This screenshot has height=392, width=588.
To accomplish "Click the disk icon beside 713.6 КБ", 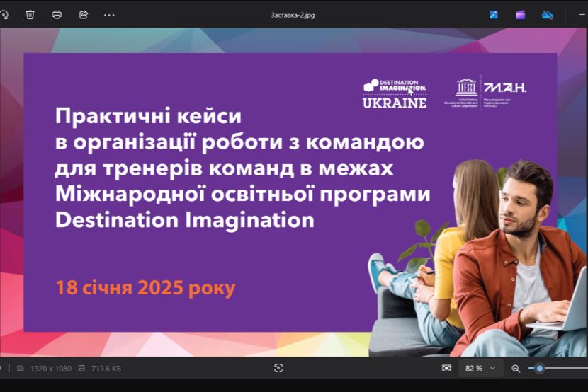I will pos(81,369).
